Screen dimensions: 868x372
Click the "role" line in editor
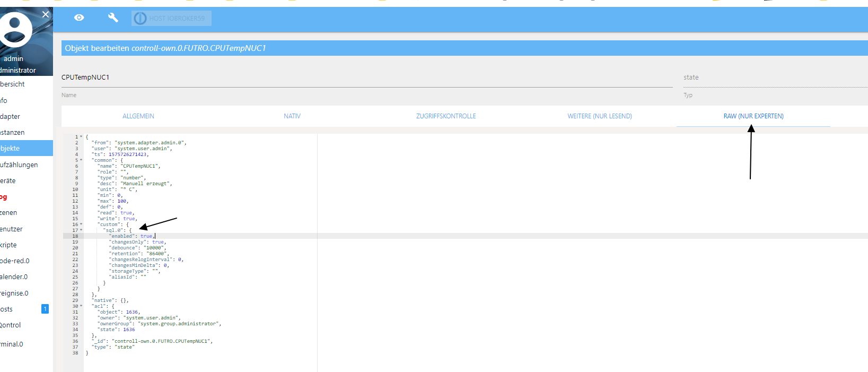[113, 172]
